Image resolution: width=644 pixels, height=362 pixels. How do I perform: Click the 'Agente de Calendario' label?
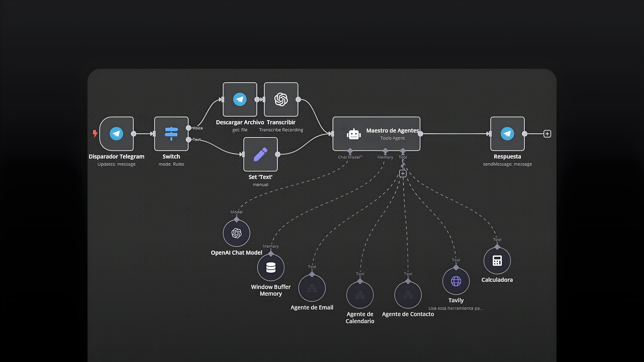click(360, 318)
